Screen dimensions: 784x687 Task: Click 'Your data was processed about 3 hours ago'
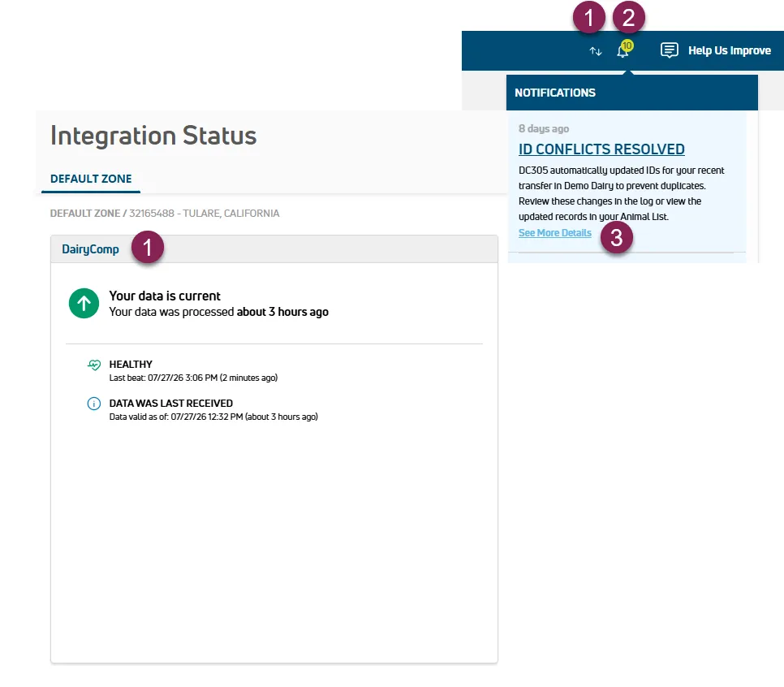click(218, 312)
